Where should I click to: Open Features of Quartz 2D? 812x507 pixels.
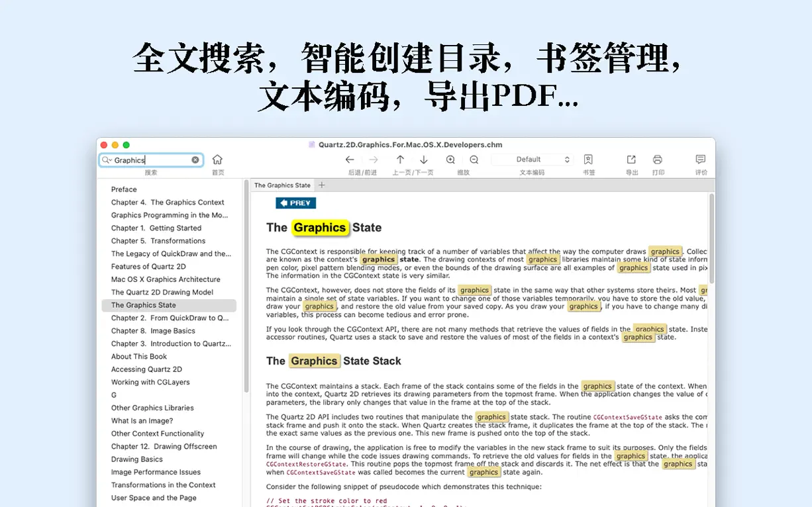(148, 267)
